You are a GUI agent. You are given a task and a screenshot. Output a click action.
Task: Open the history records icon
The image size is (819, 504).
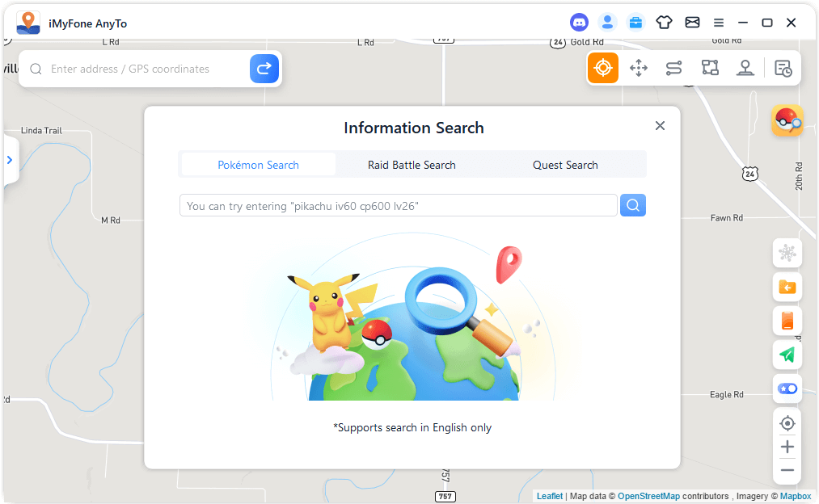click(x=783, y=69)
